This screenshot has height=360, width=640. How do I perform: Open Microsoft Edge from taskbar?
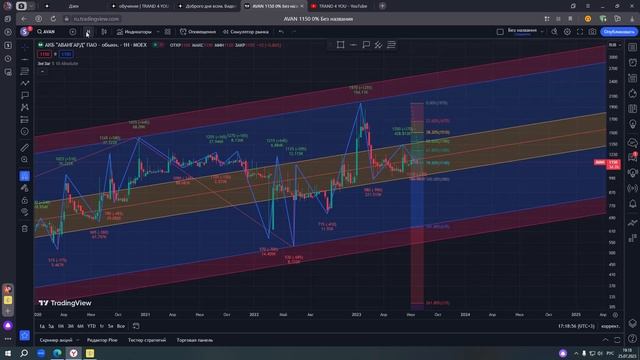click(57, 353)
